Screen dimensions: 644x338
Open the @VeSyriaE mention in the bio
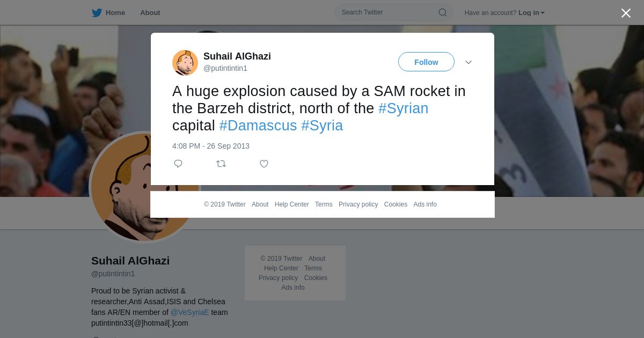pos(189,312)
